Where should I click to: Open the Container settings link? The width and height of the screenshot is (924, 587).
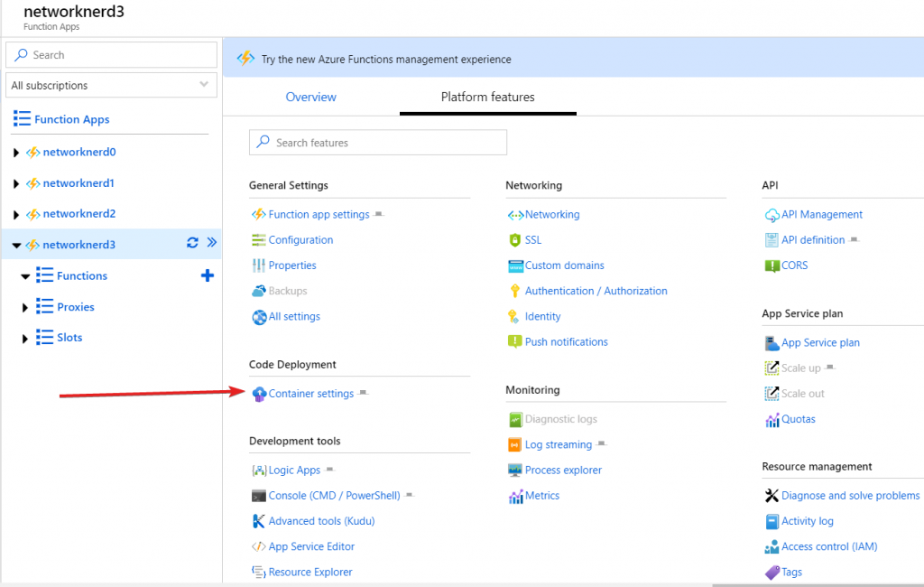click(x=311, y=394)
